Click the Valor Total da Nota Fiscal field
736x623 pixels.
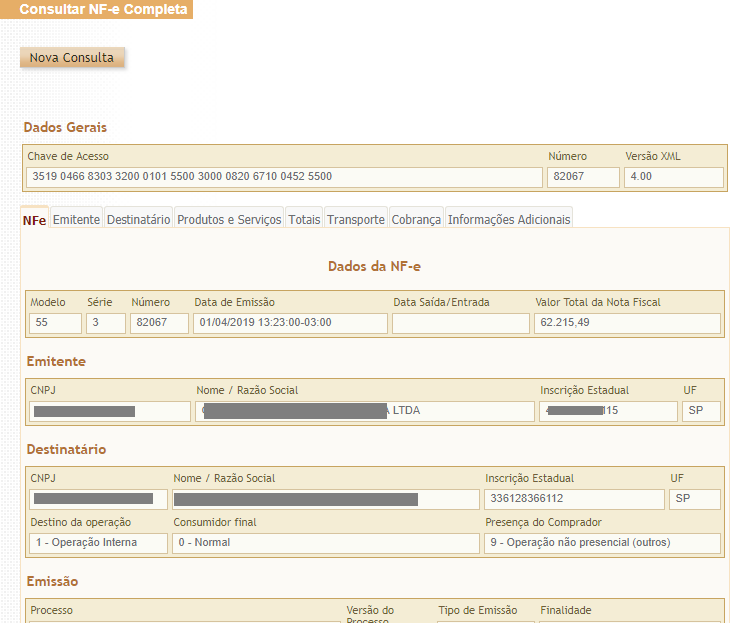coord(627,323)
